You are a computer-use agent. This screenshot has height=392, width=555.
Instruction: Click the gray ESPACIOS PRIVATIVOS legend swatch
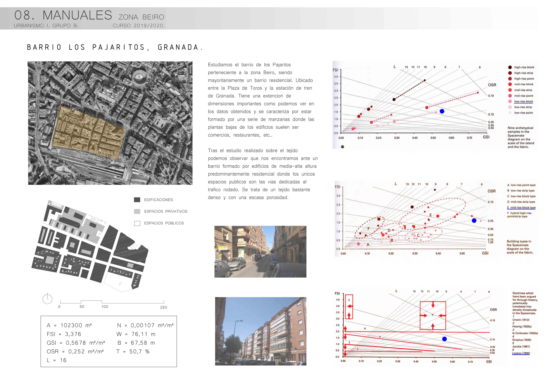pos(137,211)
